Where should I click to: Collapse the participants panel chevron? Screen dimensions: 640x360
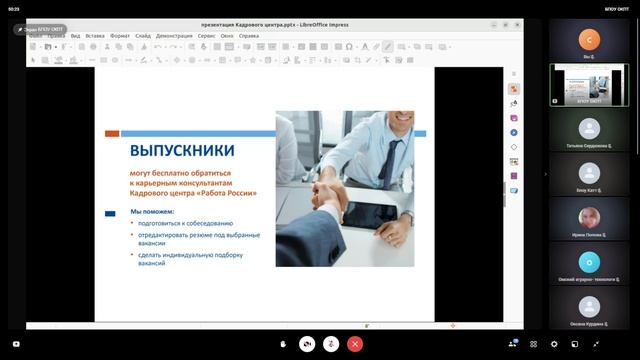click(546, 174)
